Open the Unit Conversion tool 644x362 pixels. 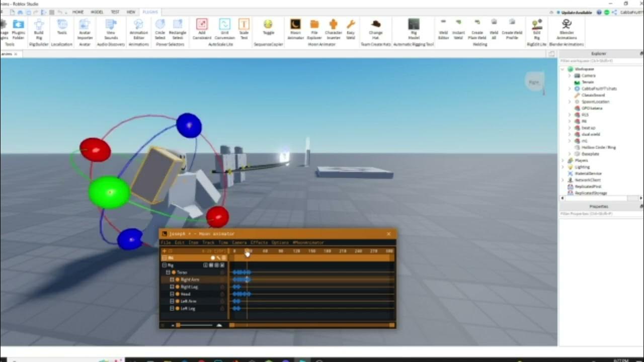tap(224, 29)
